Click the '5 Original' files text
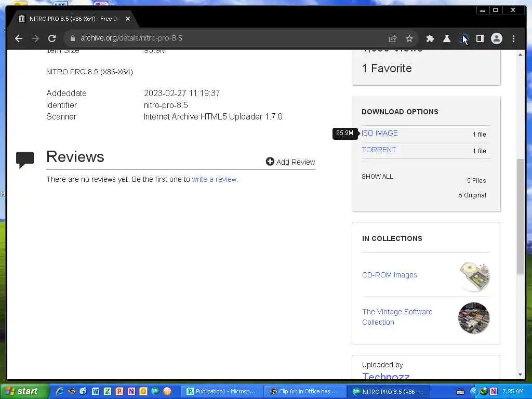532x399 pixels. click(472, 195)
